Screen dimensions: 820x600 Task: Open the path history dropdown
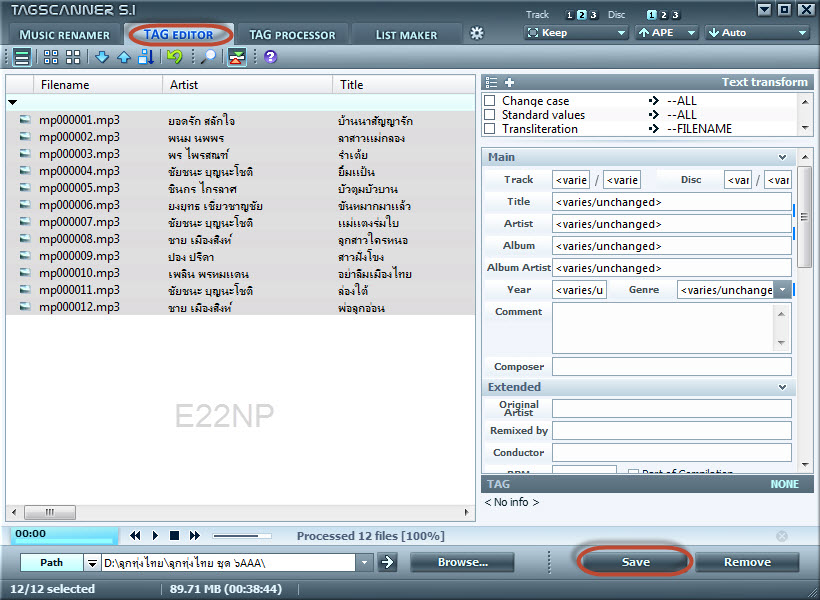[364, 563]
